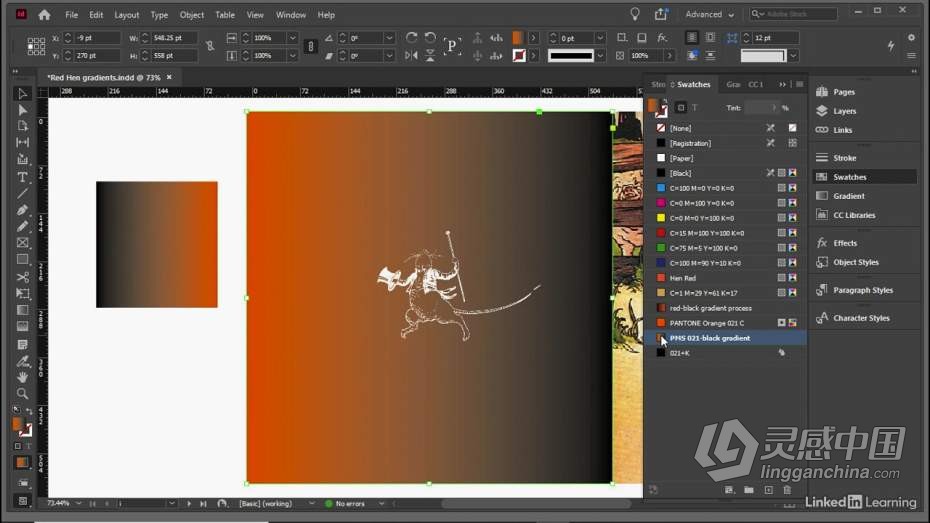The height and width of the screenshot is (523, 930).
Task: Click the delete swatch trash icon
Action: tap(787, 490)
